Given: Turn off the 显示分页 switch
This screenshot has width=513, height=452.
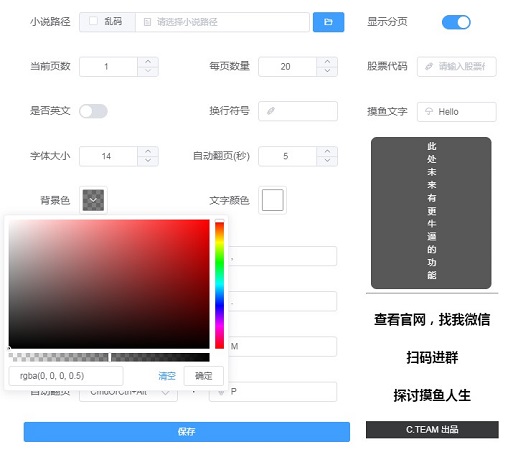Looking at the screenshot, I should [456, 22].
